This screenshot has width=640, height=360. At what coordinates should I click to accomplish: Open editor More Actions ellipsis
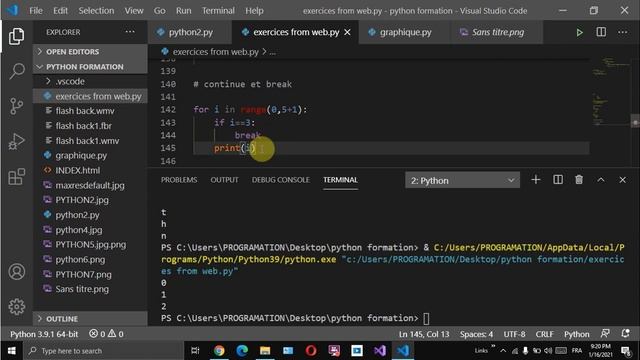(x=622, y=32)
